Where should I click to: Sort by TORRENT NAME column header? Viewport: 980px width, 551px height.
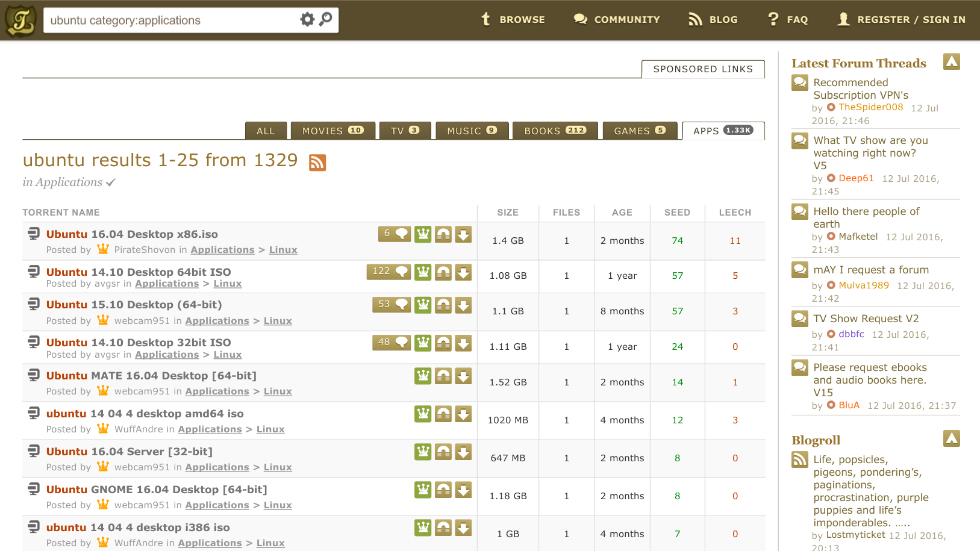tap(61, 213)
